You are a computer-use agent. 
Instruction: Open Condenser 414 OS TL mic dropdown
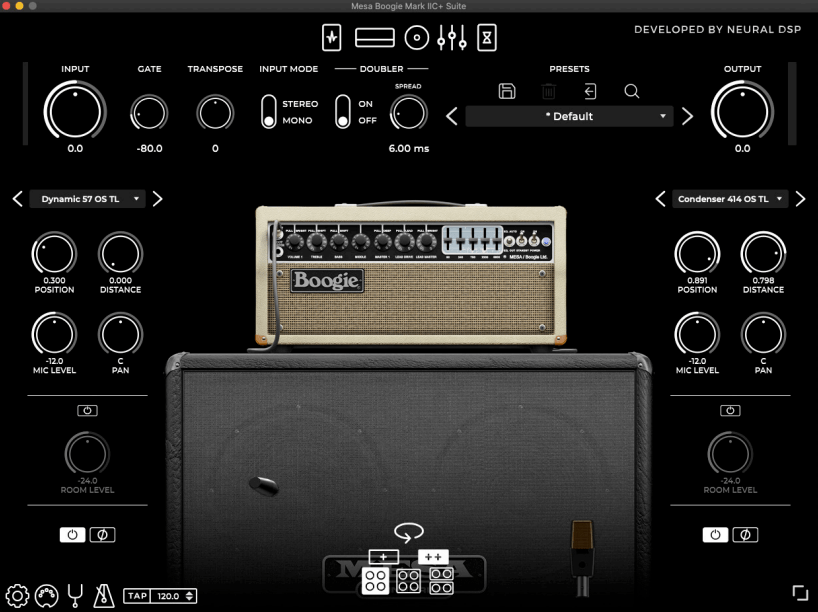click(x=730, y=199)
